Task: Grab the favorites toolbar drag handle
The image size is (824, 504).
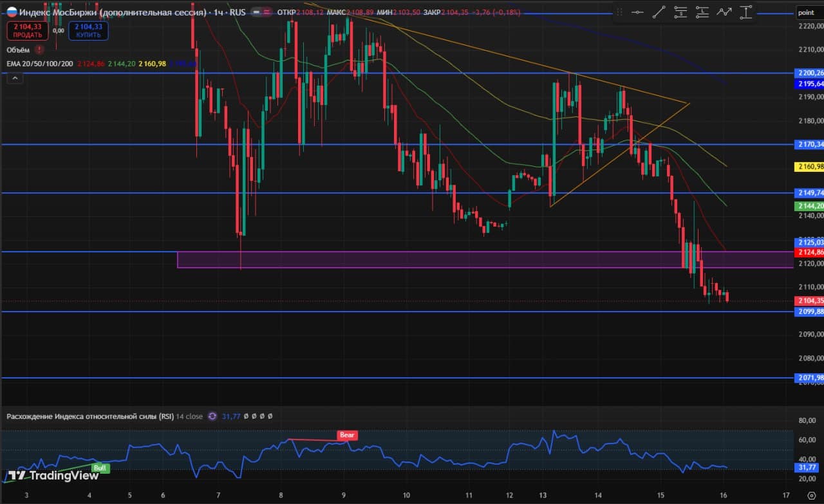Action: pos(619,12)
